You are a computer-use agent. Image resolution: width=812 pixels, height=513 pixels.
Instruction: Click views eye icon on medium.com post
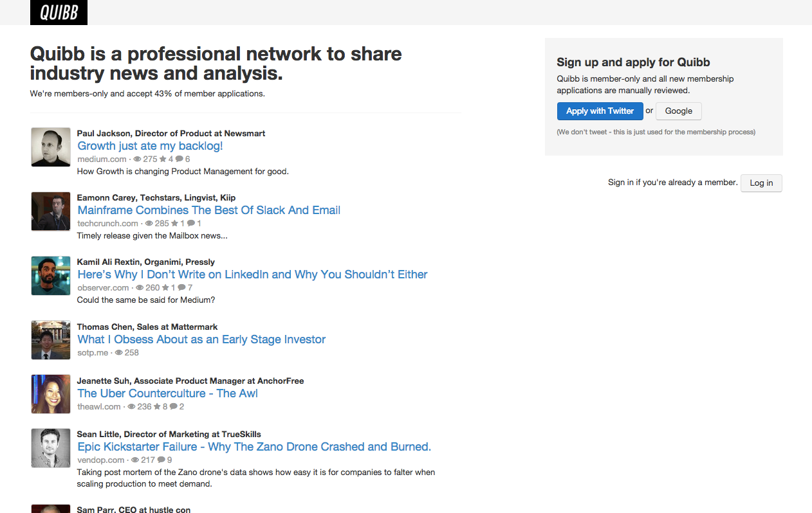[137, 159]
